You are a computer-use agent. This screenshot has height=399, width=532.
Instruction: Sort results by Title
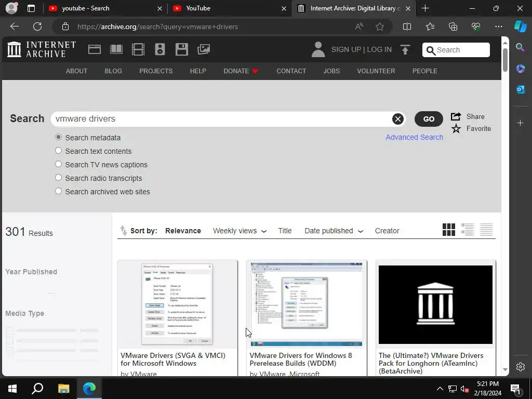tap(285, 231)
